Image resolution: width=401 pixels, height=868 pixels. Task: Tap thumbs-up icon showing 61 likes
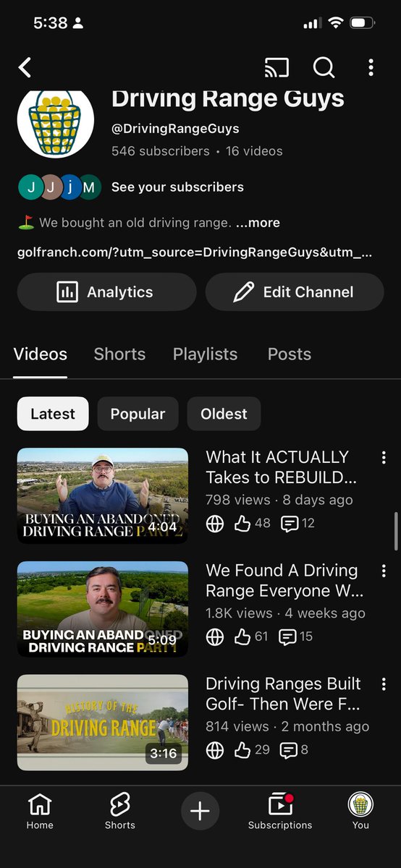(242, 637)
